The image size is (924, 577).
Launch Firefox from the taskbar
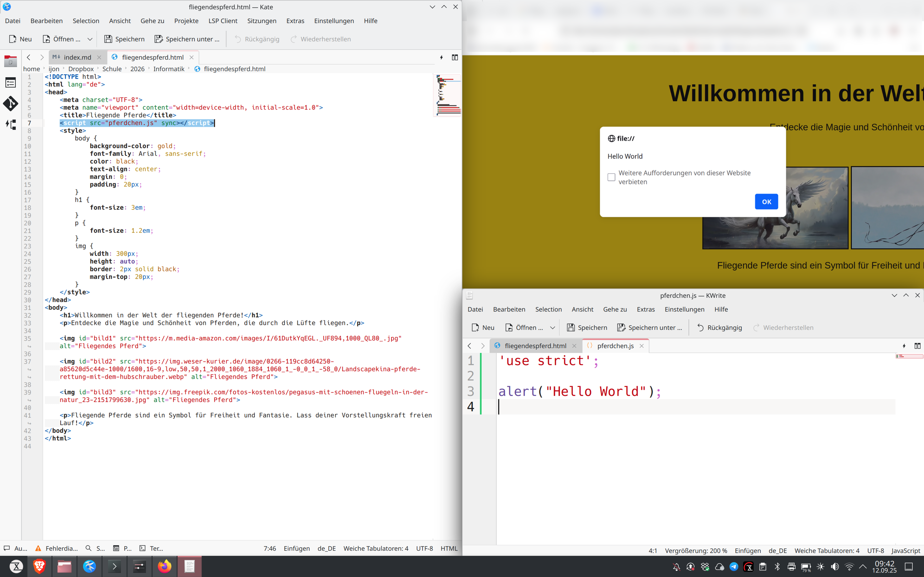(165, 566)
